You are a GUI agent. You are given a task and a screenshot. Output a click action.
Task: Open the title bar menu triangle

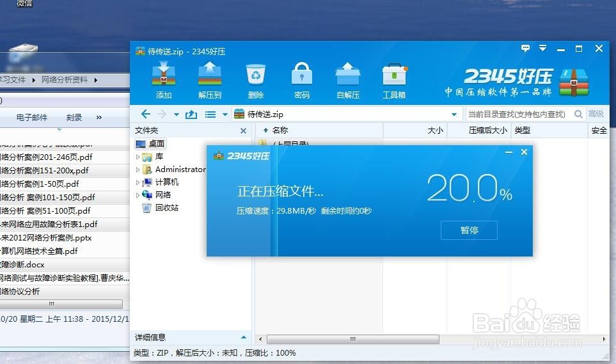click(542, 49)
